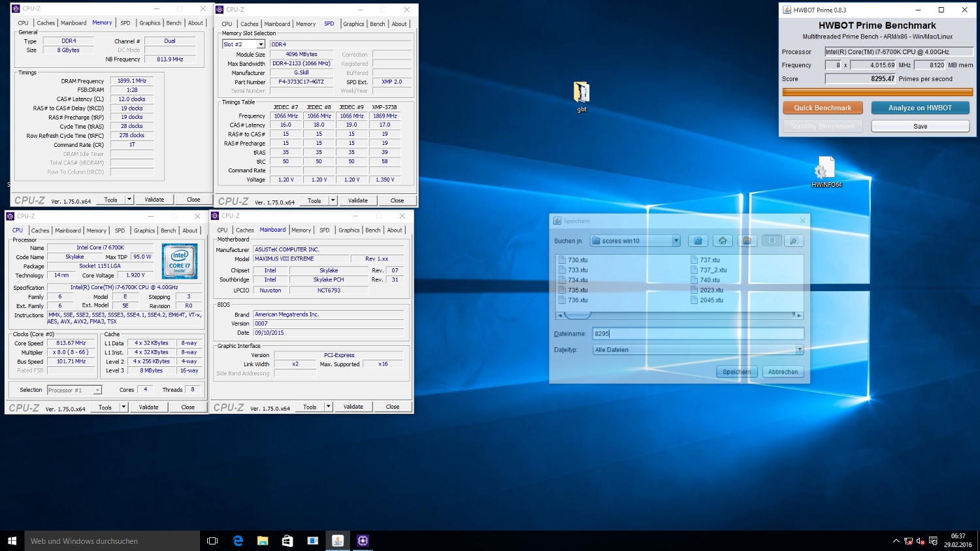
Task: Open Task View on the taskbar
Action: pos(212,541)
